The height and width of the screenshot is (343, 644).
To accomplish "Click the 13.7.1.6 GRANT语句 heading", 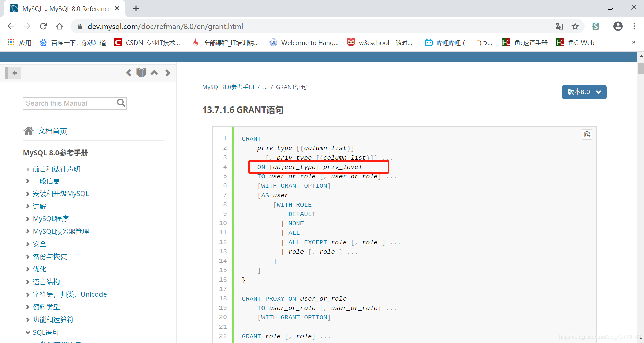I will [x=243, y=110].
